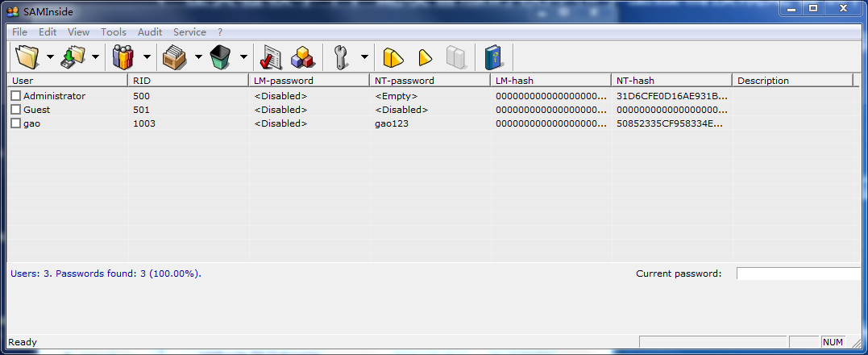Click RID value 500

[142, 96]
